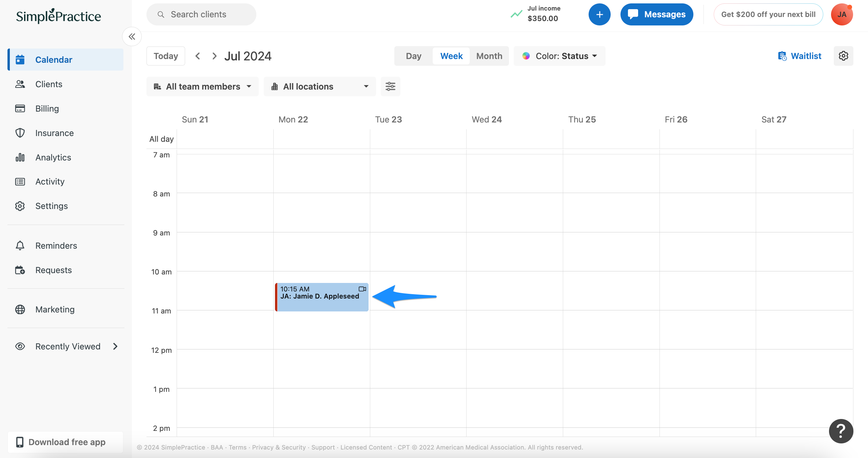Screen dimensions: 868x458
Task: Click the Mon 22 column header
Action: (293, 119)
